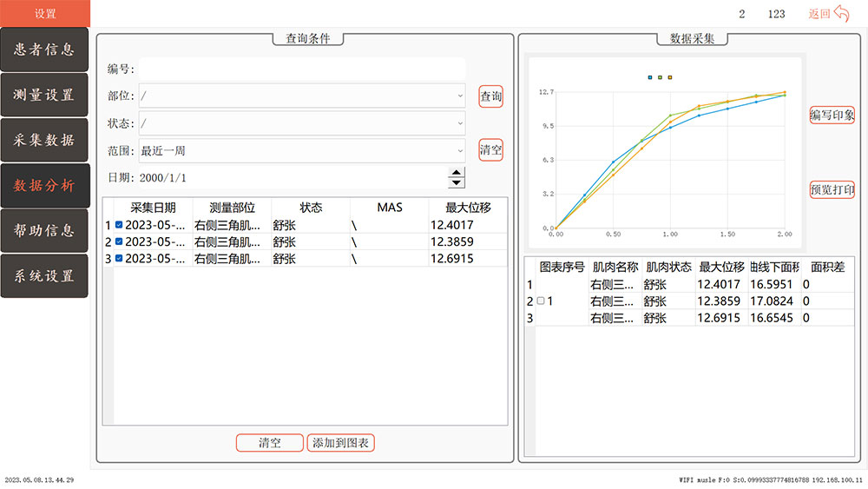The height and width of the screenshot is (489, 868).
Task: Increase date with the up spinner arrow
Action: [457, 173]
